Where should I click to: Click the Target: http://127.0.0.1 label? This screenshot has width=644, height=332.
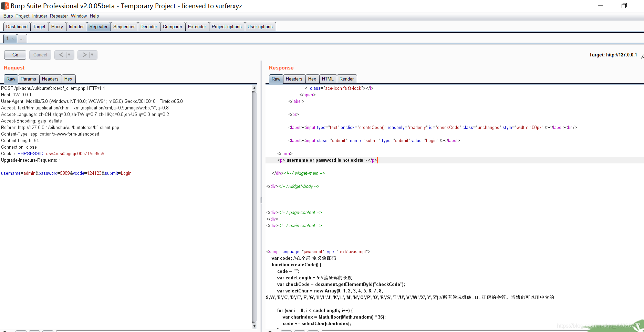pyautogui.click(x=613, y=55)
